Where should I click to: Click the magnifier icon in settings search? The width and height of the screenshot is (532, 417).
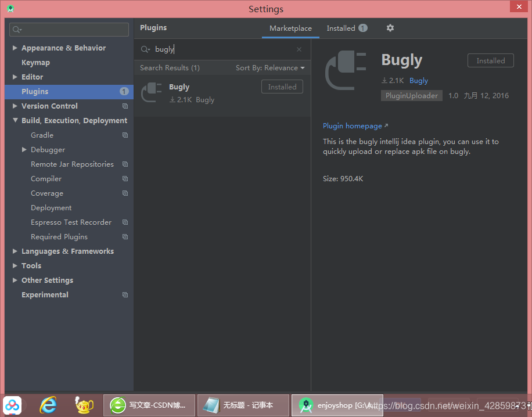pos(17,30)
